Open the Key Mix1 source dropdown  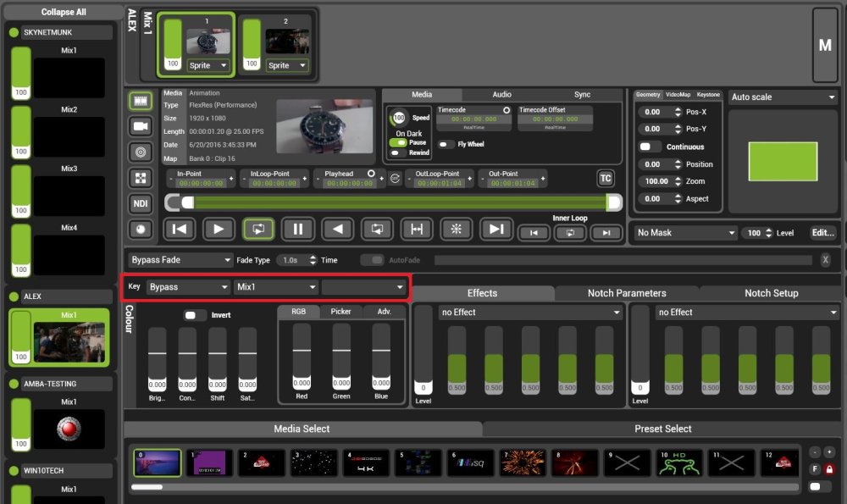pyautogui.click(x=276, y=287)
